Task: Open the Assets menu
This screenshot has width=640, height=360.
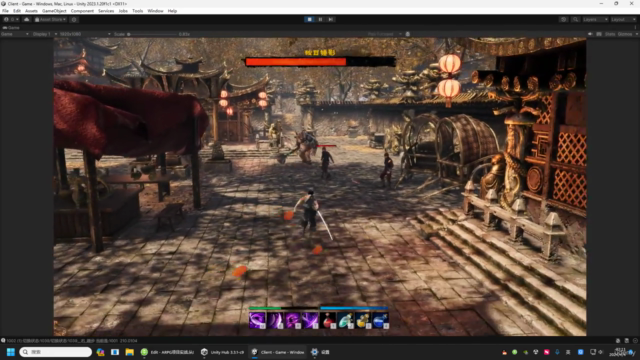Action: [31, 11]
